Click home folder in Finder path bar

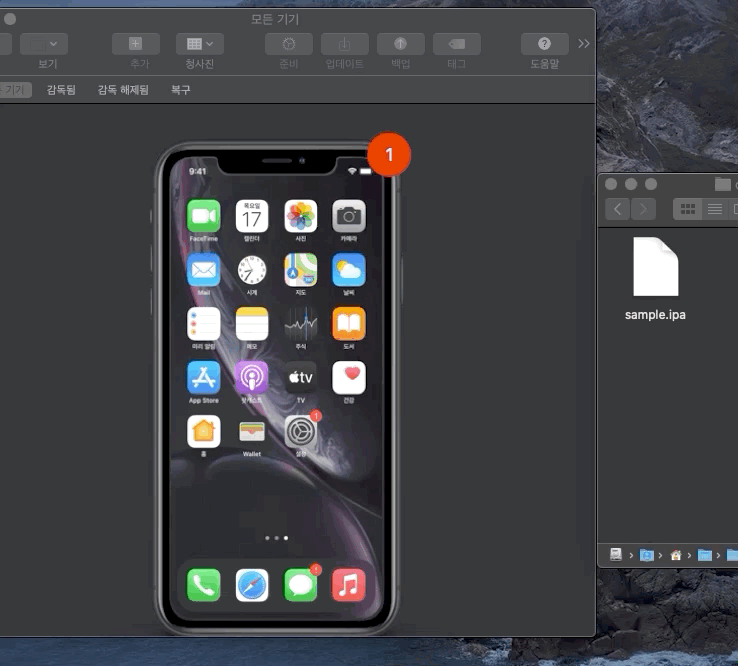coord(676,555)
